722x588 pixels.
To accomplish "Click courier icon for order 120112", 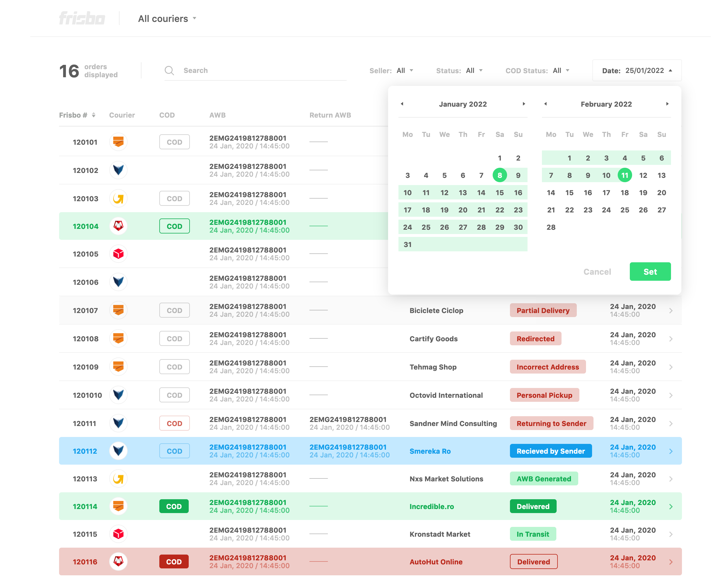I will tap(118, 451).
